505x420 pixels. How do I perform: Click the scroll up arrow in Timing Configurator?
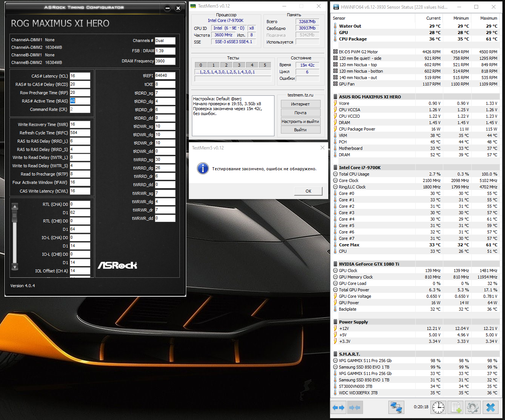tap(15, 206)
